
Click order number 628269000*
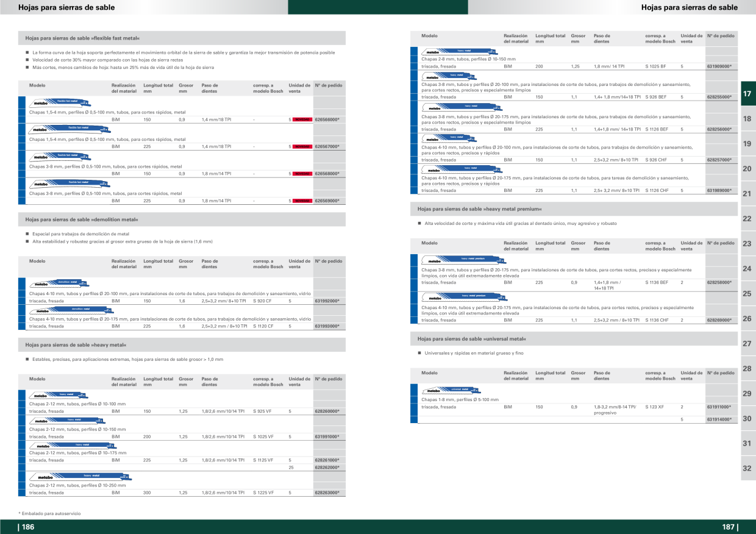point(719,320)
